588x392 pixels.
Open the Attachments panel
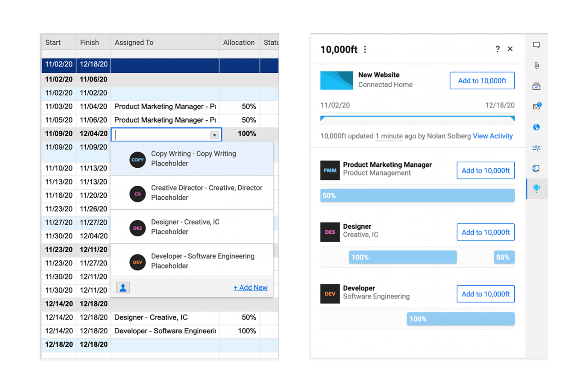(536, 66)
